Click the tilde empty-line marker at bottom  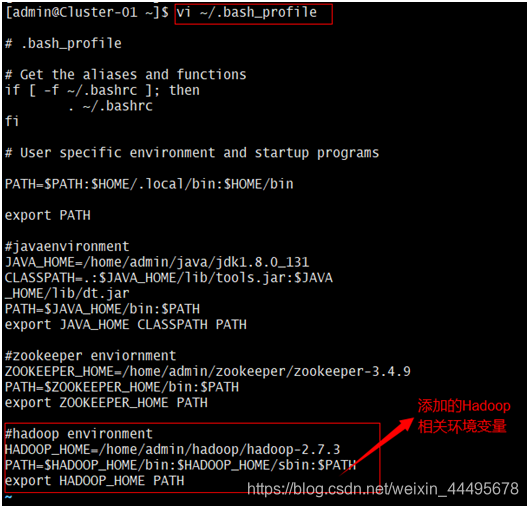pyautogui.click(x=8, y=497)
